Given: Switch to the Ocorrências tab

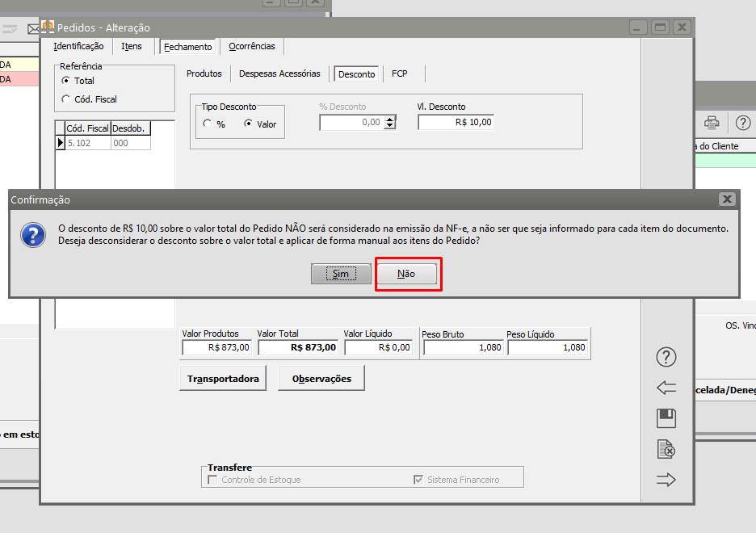Looking at the screenshot, I should (x=251, y=47).
